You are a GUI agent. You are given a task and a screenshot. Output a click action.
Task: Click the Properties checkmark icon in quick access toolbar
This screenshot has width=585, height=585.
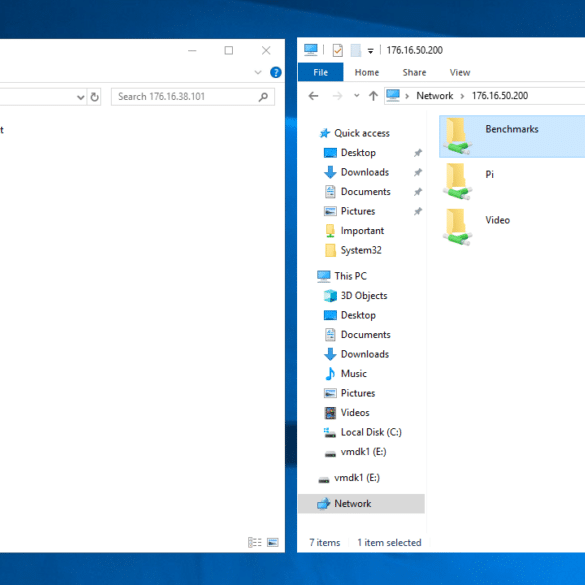[337, 50]
